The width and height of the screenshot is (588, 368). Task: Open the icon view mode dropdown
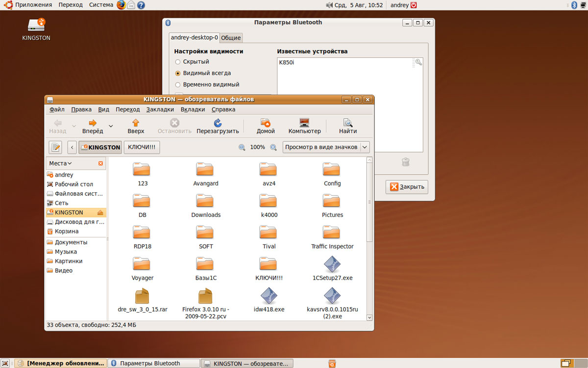[326, 147]
